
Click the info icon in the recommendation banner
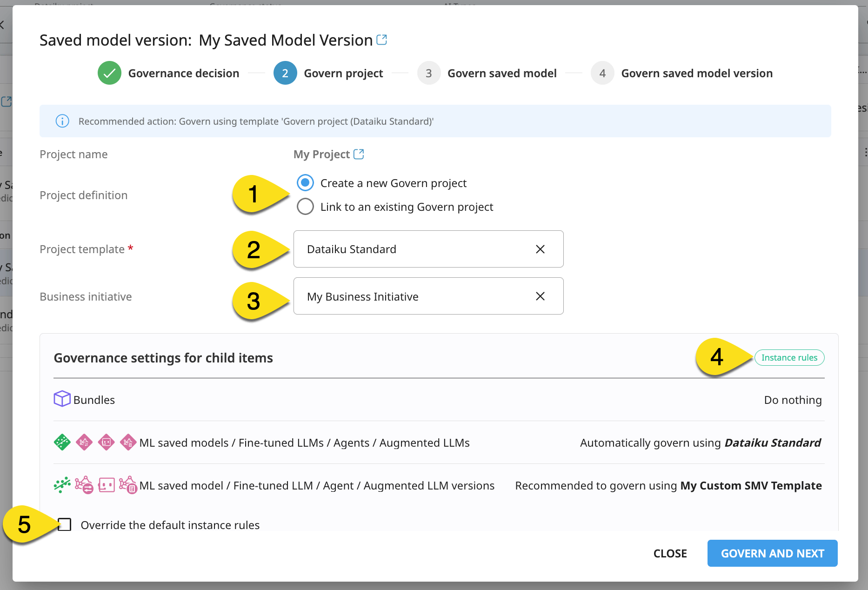(x=62, y=121)
